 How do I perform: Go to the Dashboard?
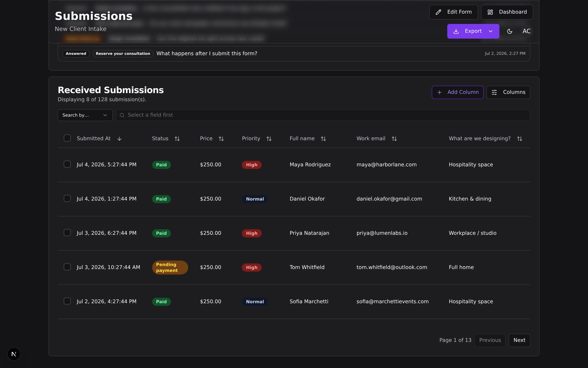[507, 12]
